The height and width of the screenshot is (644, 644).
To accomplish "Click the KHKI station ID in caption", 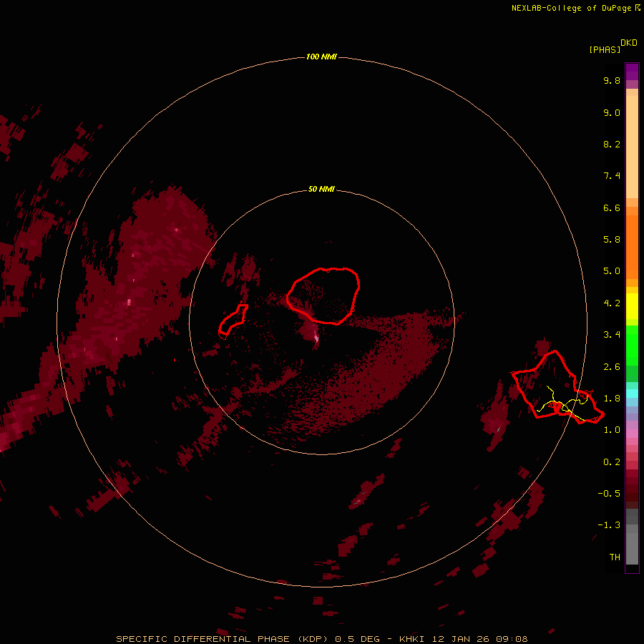I will point(411,639).
